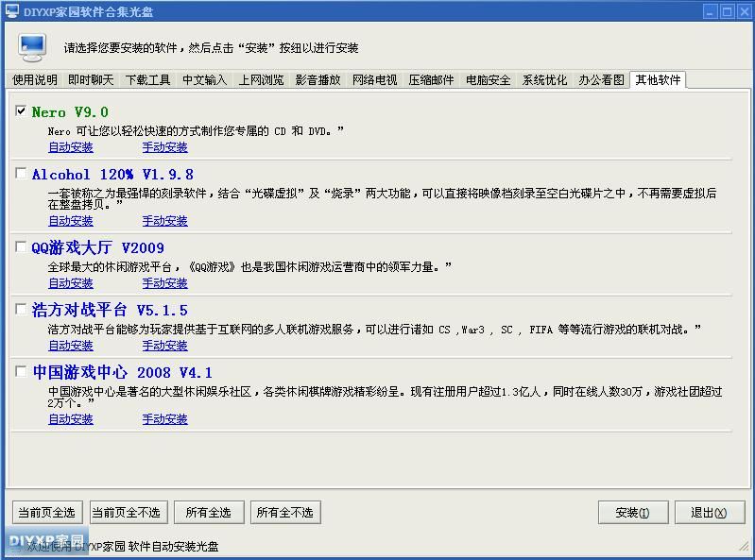The height and width of the screenshot is (560, 755).
Task: Click the 当前页全选 button
Action: coord(47,513)
